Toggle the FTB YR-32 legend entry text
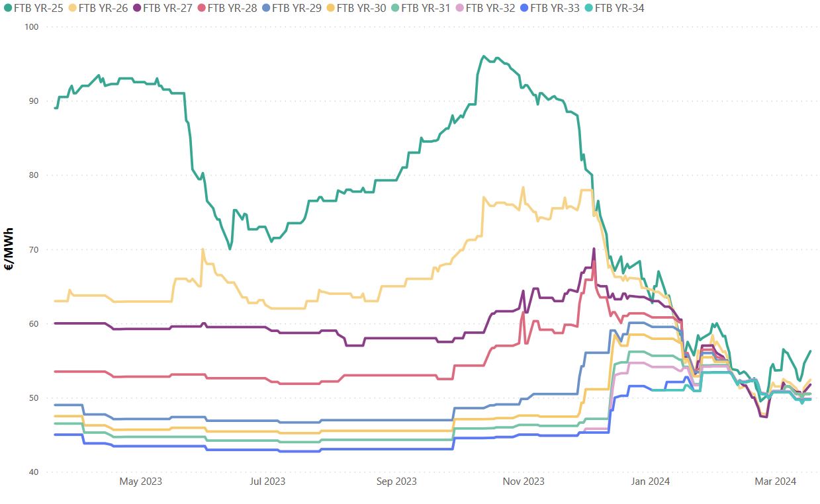This screenshot has width=820, height=504. (x=490, y=8)
